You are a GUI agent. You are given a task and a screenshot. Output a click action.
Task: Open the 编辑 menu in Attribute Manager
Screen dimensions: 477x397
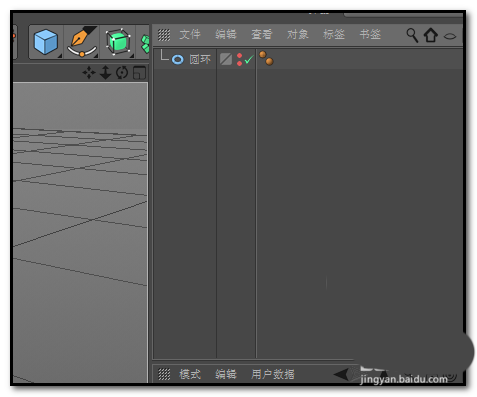pyautogui.click(x=226, y=374)
